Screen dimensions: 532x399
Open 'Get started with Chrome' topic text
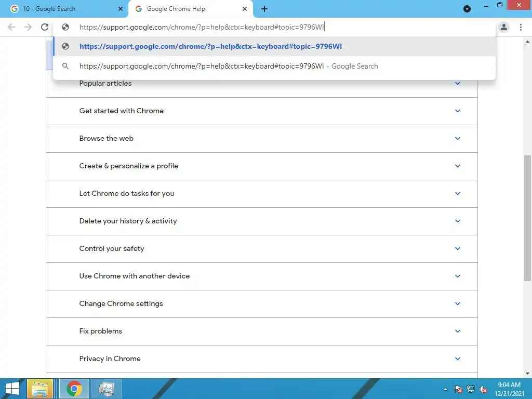[121, 111]
